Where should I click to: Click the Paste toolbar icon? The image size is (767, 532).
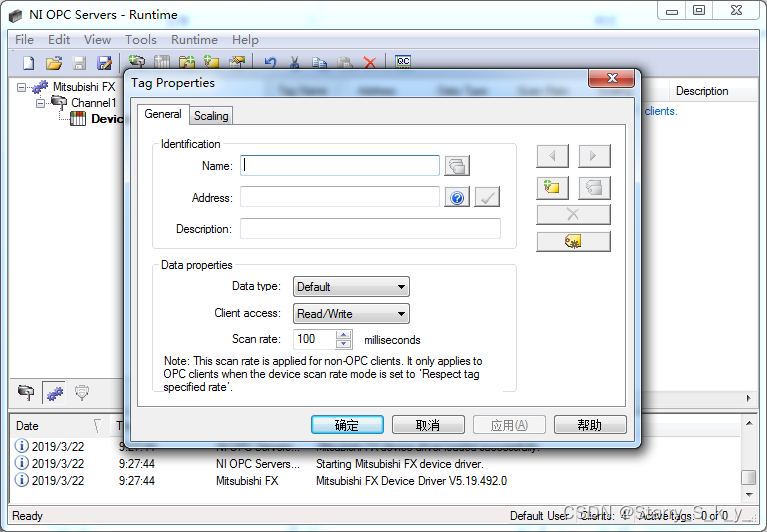coord(345,62)
